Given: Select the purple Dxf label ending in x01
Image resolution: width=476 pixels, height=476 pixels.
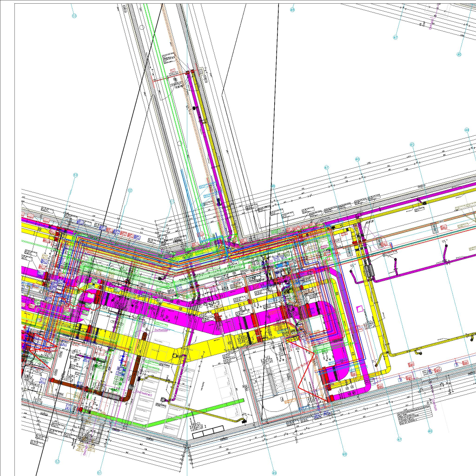Looking at the screenshot, I should 162,330.
